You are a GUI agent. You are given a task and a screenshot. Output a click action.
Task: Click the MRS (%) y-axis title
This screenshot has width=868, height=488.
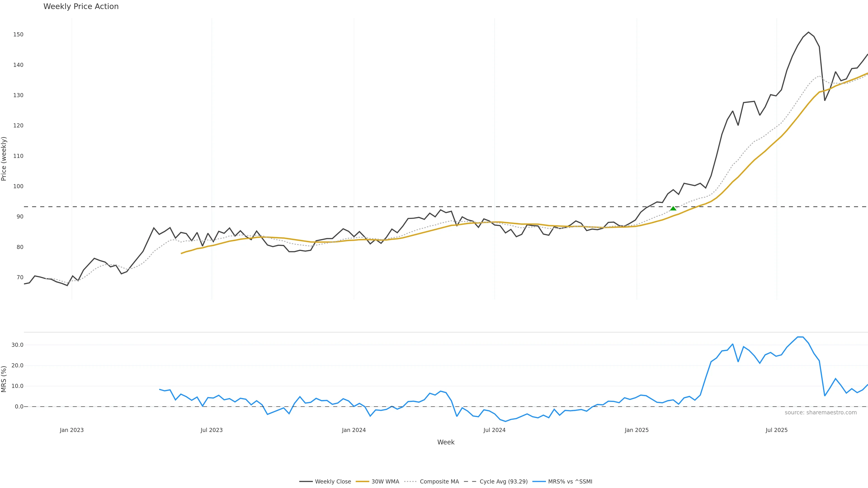coord(4,379)
